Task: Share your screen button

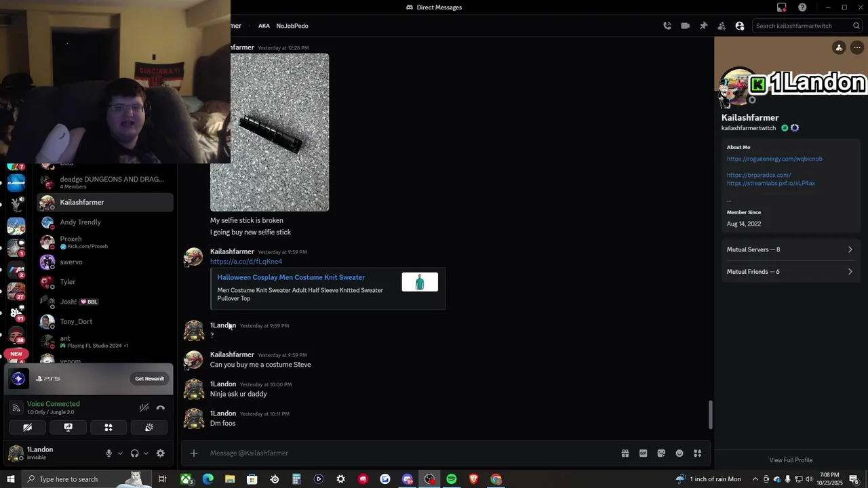Action: pos(68,428)
